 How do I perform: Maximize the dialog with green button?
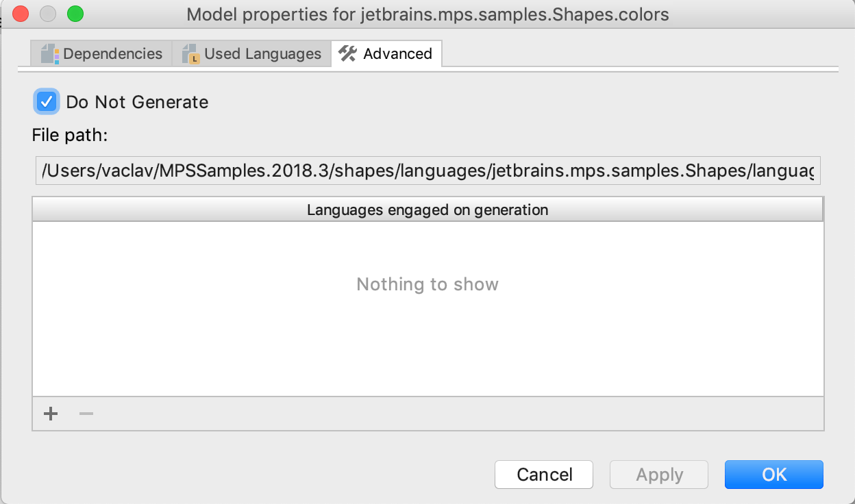pyautogui.click(x=75, y=14)
